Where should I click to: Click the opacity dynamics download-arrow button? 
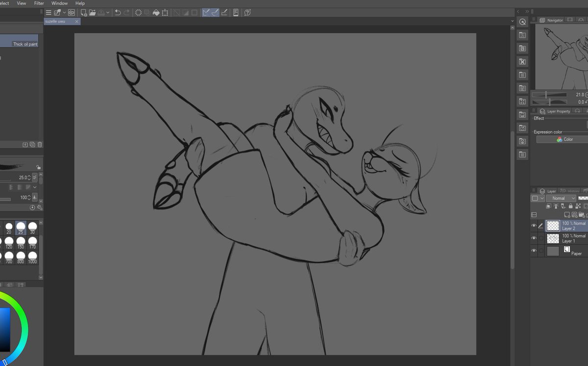pyautogui.click(x=35, y=197)
